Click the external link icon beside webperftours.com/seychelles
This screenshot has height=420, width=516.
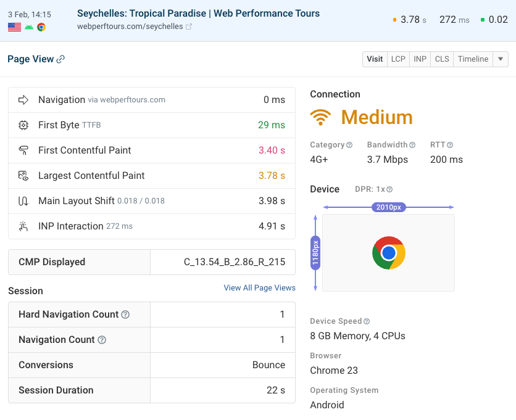[189, 27]
